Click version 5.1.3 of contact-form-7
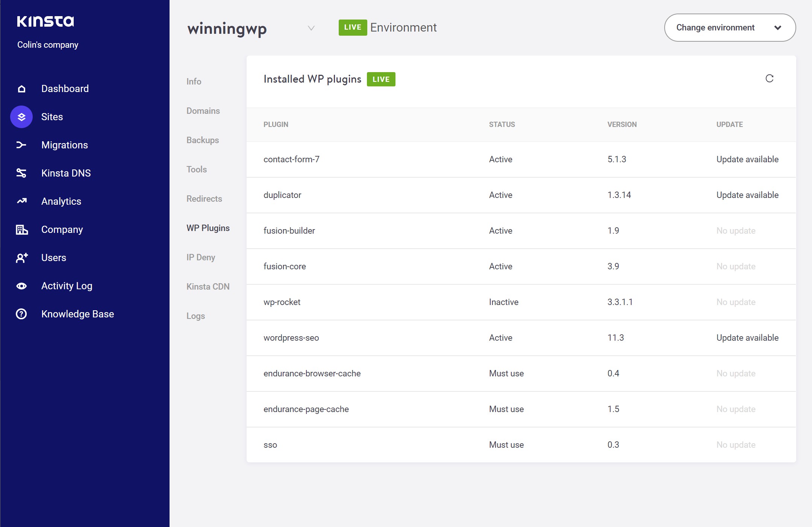This screenshot has width=812, height=527. click(617, 159)
